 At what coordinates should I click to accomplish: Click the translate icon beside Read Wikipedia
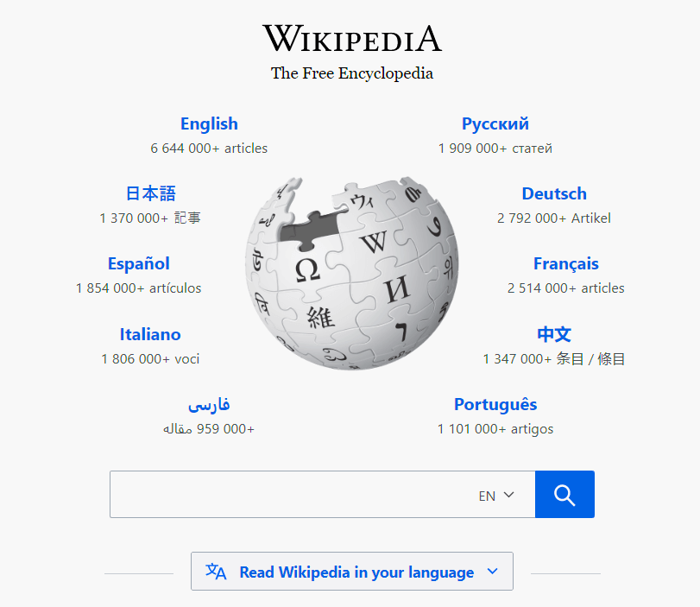coord(216,572)
